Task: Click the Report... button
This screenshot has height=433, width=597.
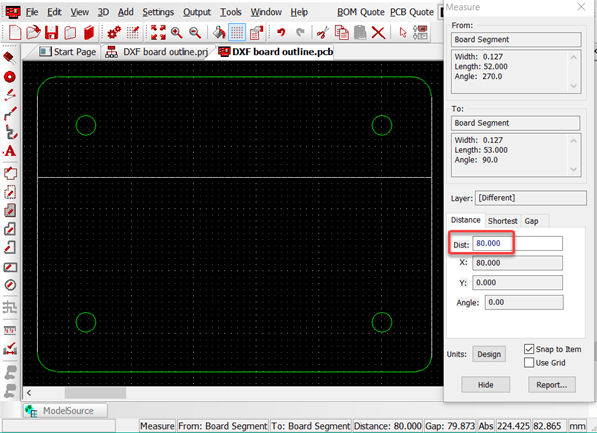Action: point(552,385)
